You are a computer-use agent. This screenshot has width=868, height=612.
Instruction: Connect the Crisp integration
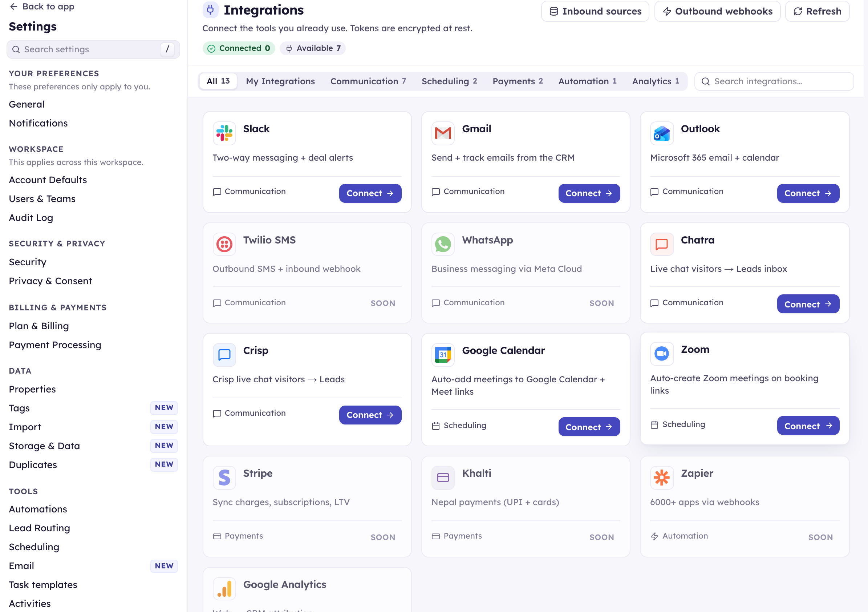pyautogui.click(x=370, y=415)
